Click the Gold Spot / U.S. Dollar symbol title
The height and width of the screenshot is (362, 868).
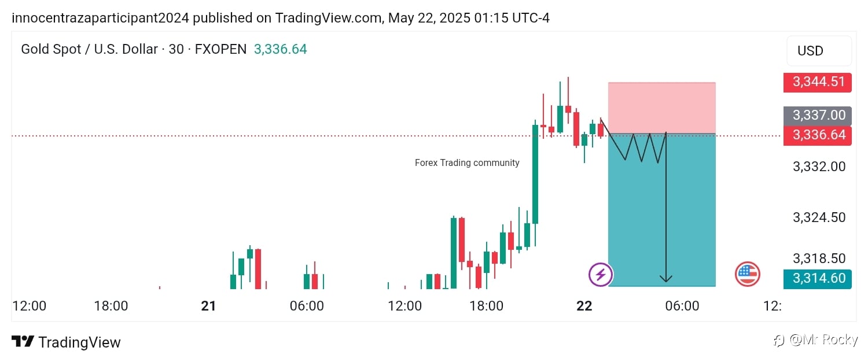[x=89, y=50]
